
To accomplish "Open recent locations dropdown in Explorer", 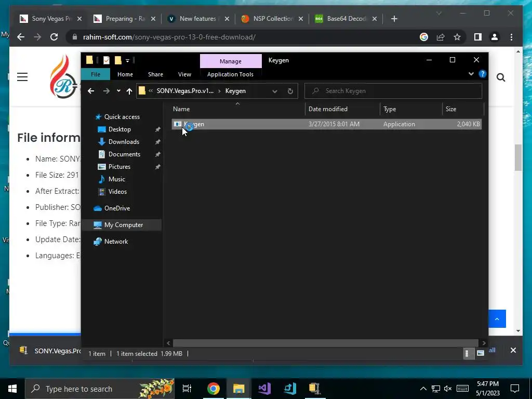I will 118,91.
